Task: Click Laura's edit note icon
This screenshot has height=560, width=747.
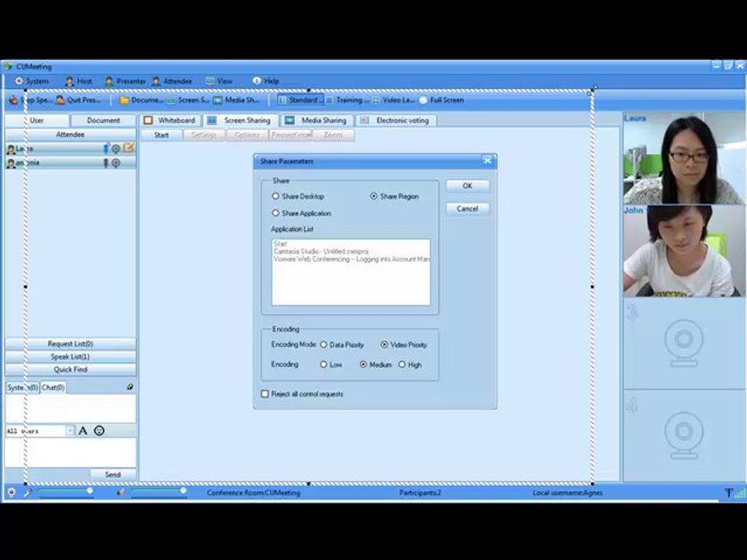Action: pyautogui.click(x=128, y=148)
